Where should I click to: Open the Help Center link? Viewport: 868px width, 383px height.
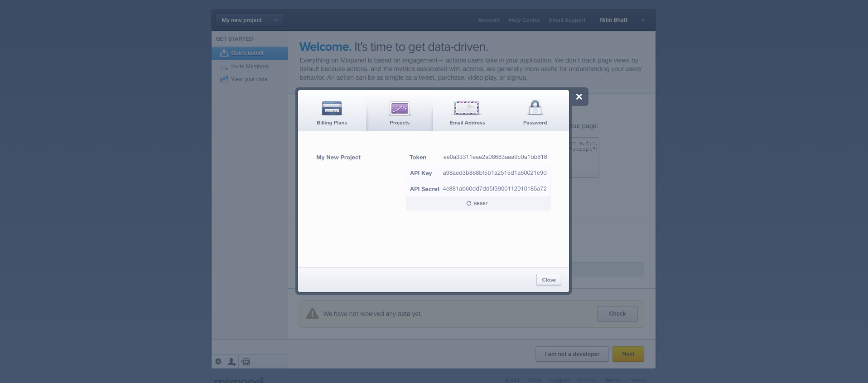(x=524, y=20)
